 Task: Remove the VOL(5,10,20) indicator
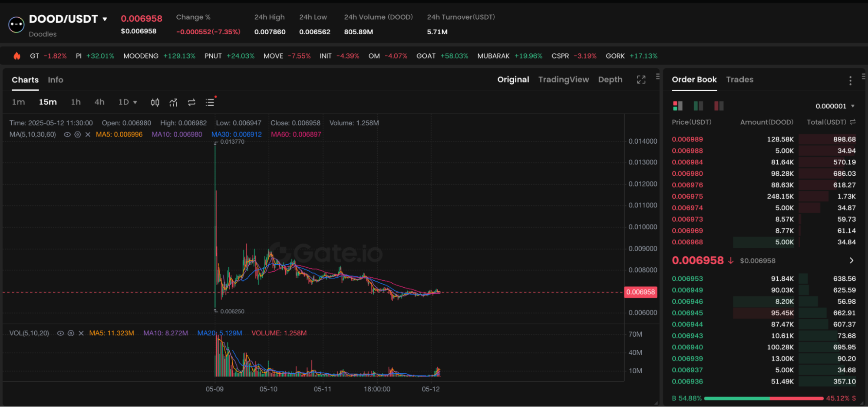click(x=81, y=333)
